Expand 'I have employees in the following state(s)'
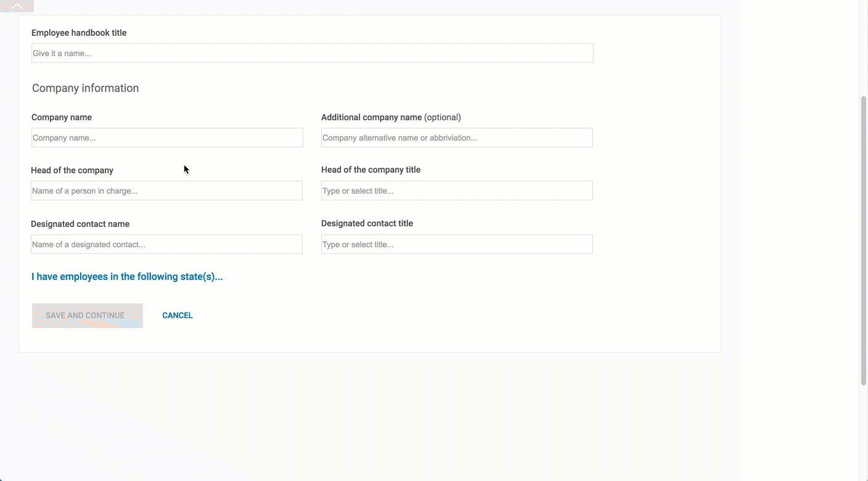The width and height of the screenshot is (868, 481). pyautogui.click(x=127, y=277)
